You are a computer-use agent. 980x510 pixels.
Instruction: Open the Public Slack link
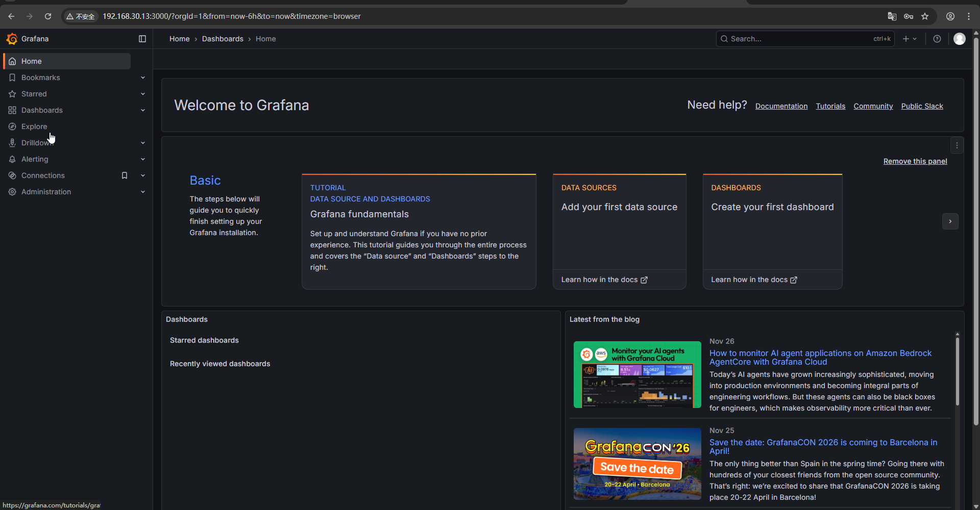[922, 106]
